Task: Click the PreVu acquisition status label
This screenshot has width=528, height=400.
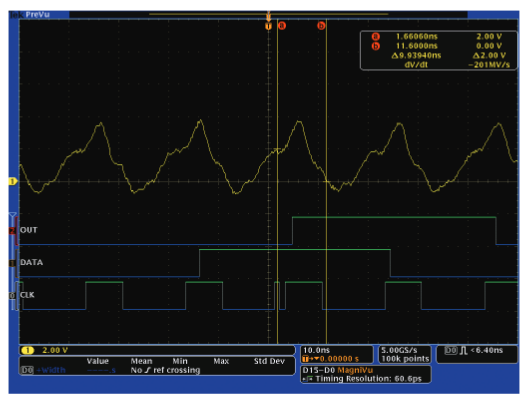Action: coord(37,14)
